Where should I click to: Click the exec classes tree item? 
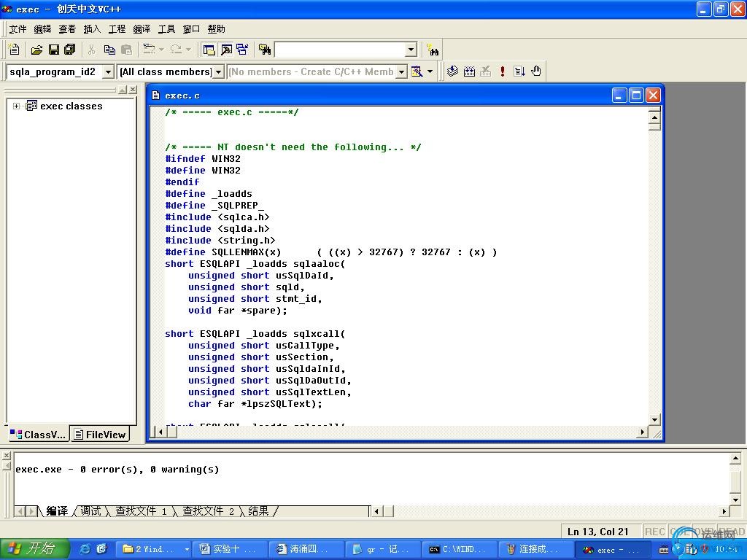(71, 106)
